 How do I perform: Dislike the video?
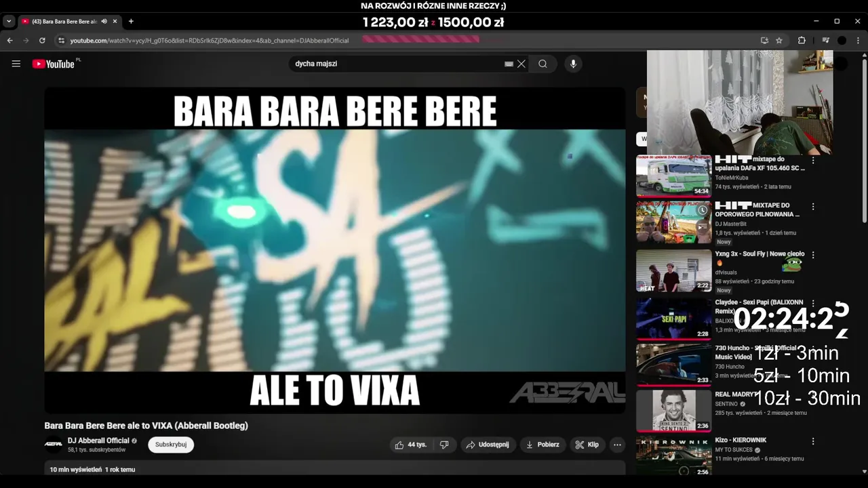[444, 445]
